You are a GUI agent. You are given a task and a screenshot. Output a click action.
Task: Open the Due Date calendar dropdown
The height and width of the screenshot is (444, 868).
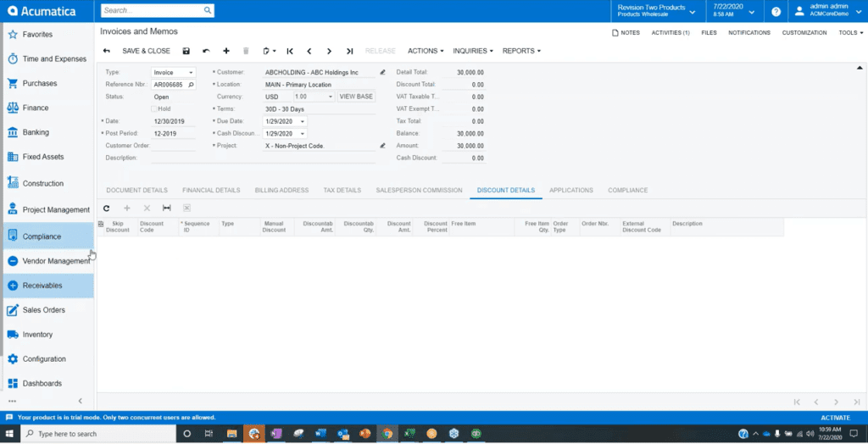pyautogui.click(x=303, y=121)
